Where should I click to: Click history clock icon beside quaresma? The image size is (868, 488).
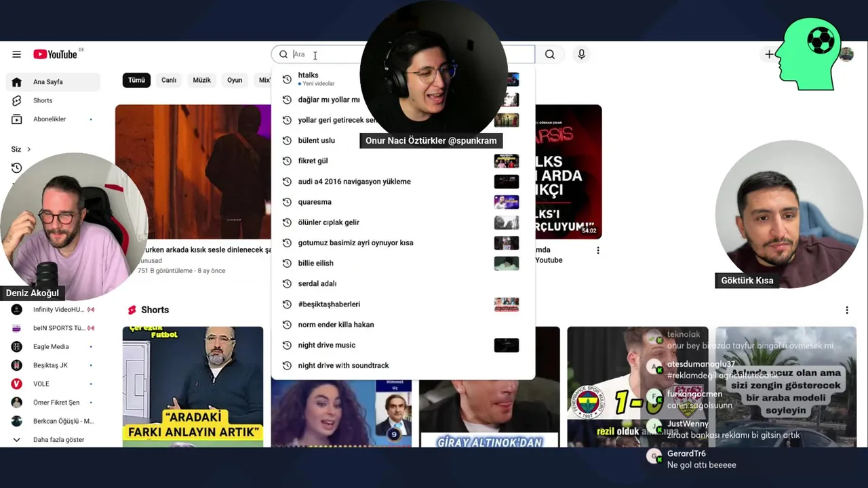[x=287, y=202]
